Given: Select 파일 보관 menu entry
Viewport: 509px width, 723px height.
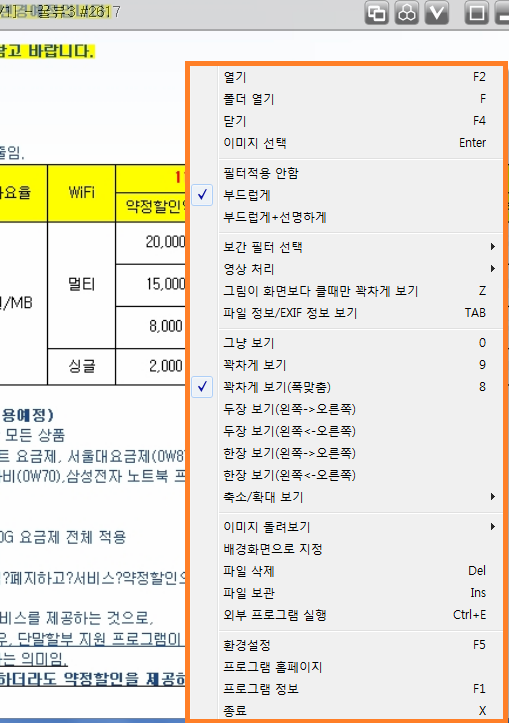Looking at the screenshot, I should 361,593.
